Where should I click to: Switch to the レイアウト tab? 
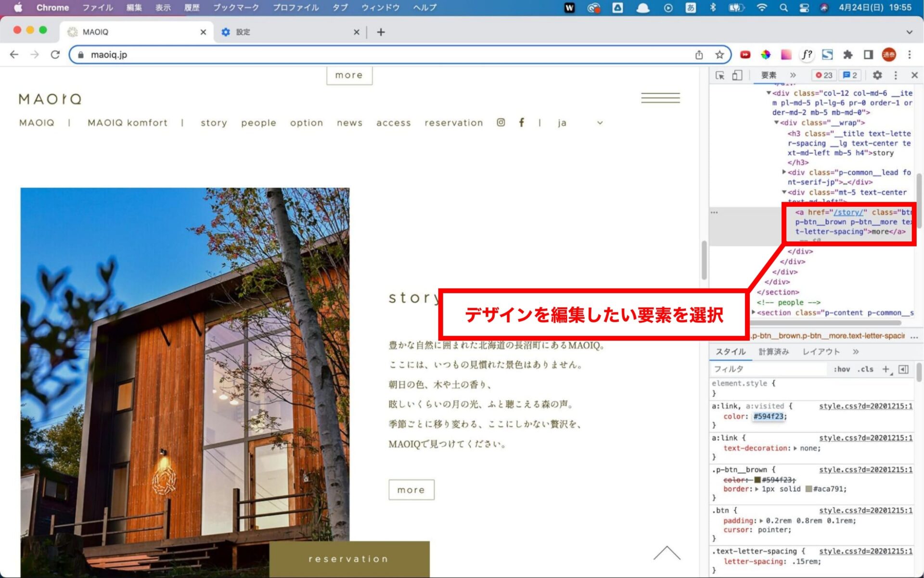pyautogui.click(x=821, y=352)
